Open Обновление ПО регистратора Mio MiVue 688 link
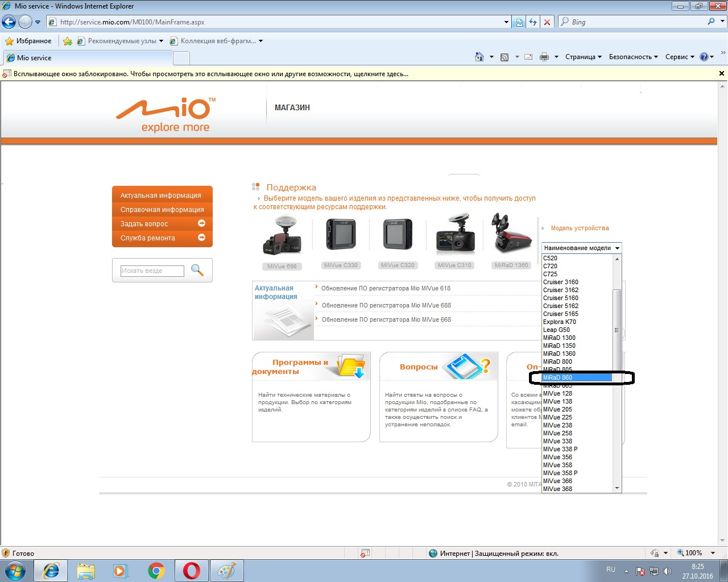This screenshot has height=582, width=728. (x=386, y=305)
